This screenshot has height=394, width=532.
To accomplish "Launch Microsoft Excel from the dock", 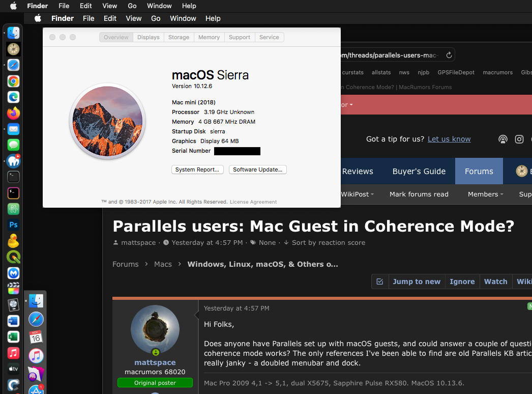I will click(13, 337).
